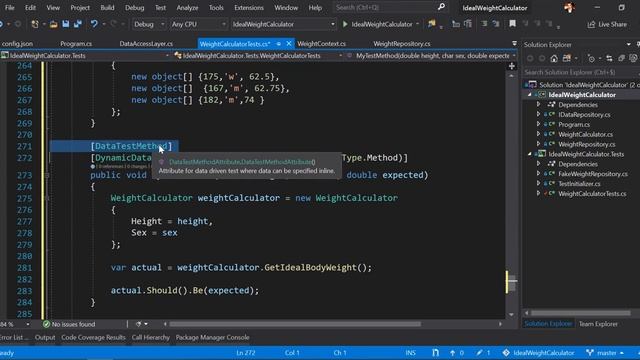Switch to the WeightRepository.cs tab
Screen dimensions: 640x360
402,44
